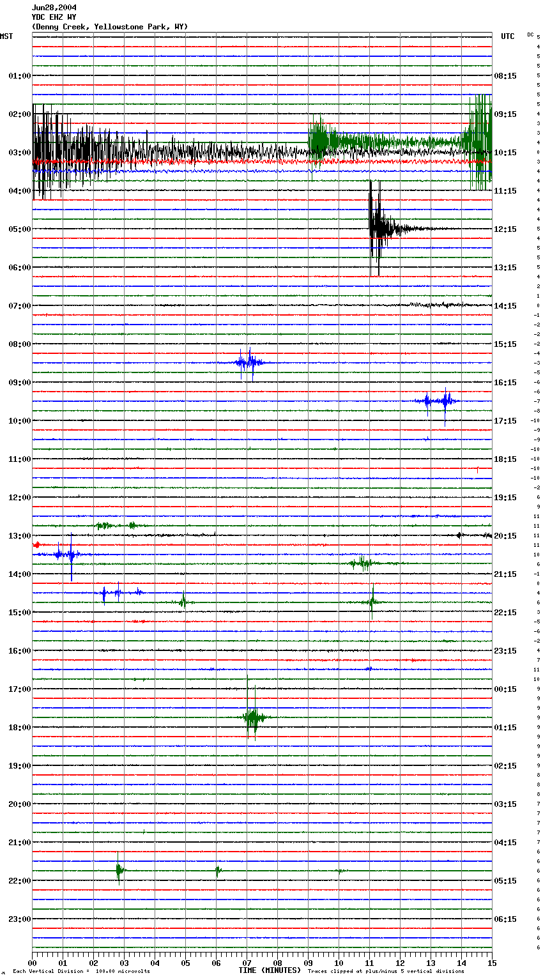Click bottom-axis minute tick label "15"
Image resolution: width=543 pixels, height=980 pixels.
(x=492, y=963)
